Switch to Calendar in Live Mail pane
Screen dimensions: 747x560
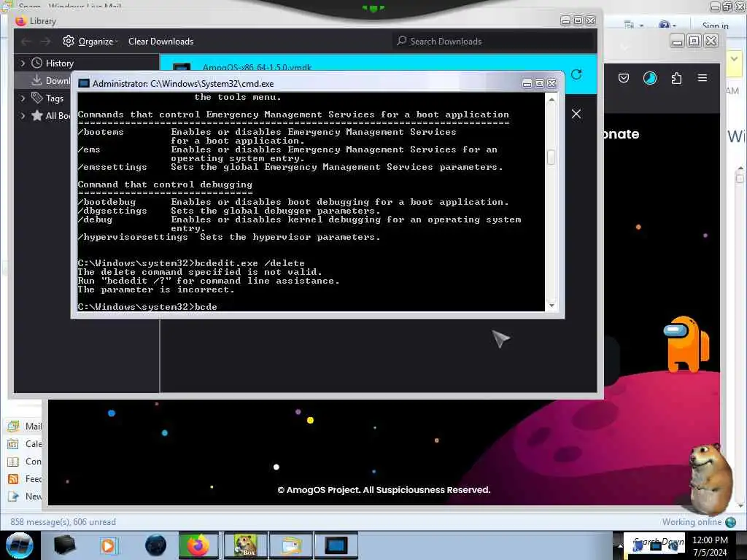26,444
